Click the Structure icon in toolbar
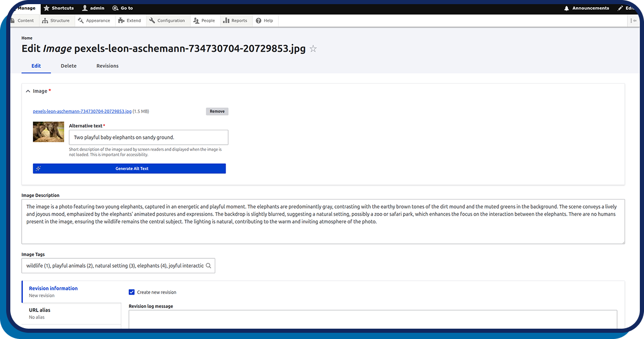The width and height of the screenshot is (644, 339). pos(45,21)
